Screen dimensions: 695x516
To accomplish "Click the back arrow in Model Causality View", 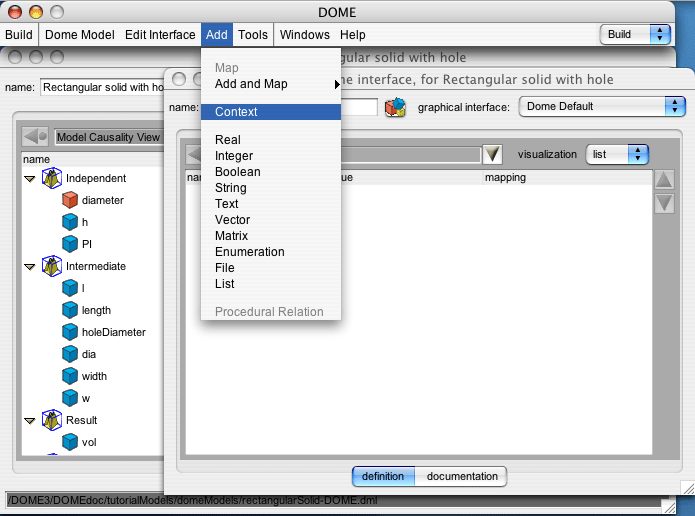I will 35,137.
